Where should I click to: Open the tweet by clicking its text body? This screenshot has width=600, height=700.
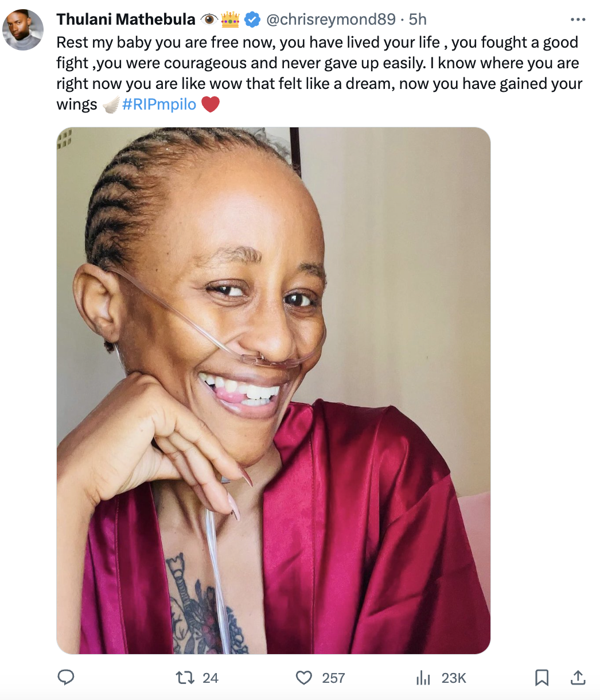click(319, 73)
